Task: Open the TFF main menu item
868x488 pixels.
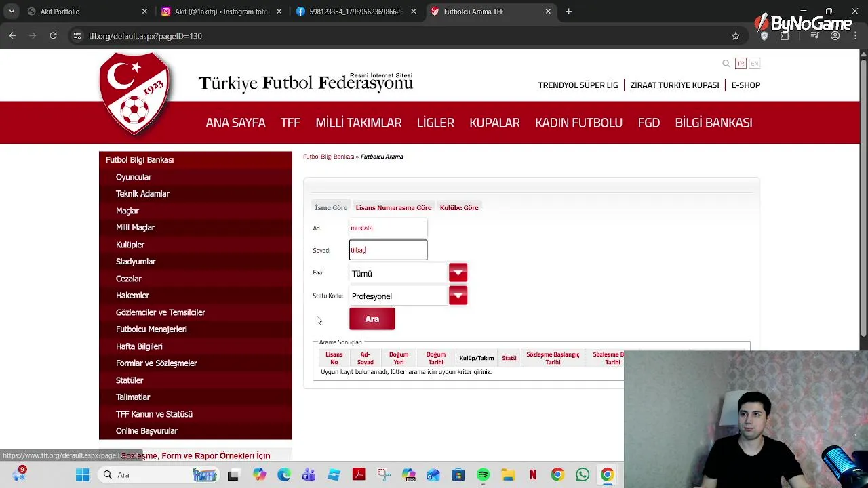Action: tap(290, 123)
